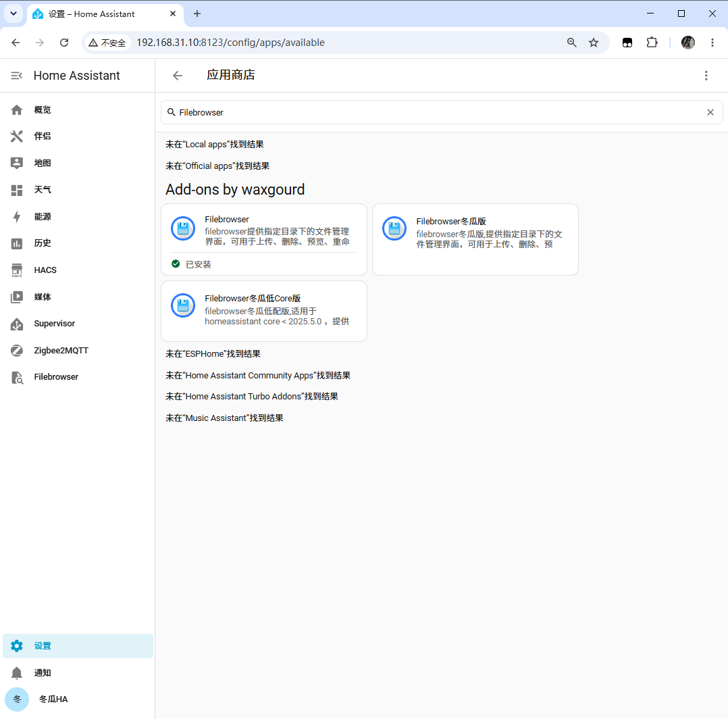Click the Add-ons by waxgourd heading
Screen dimensions: 728x719
235,189
